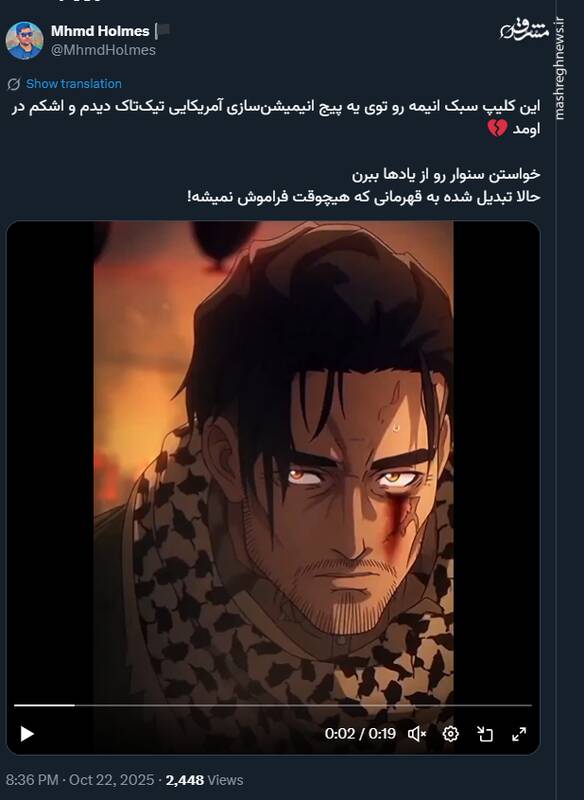Click the 2,448 Views count
Screen dimensions: 584x800
pos(205,780)
